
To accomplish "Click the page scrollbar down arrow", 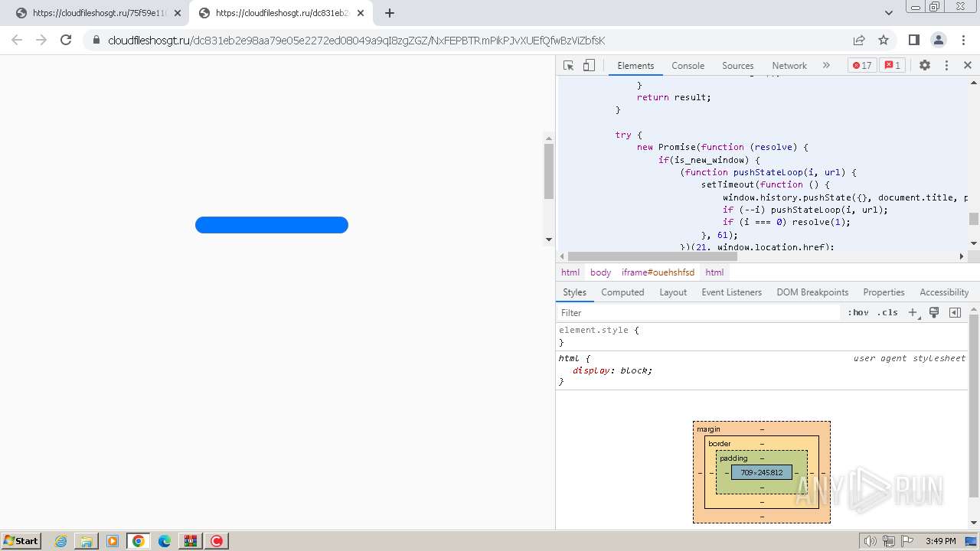I will [548, 240].
